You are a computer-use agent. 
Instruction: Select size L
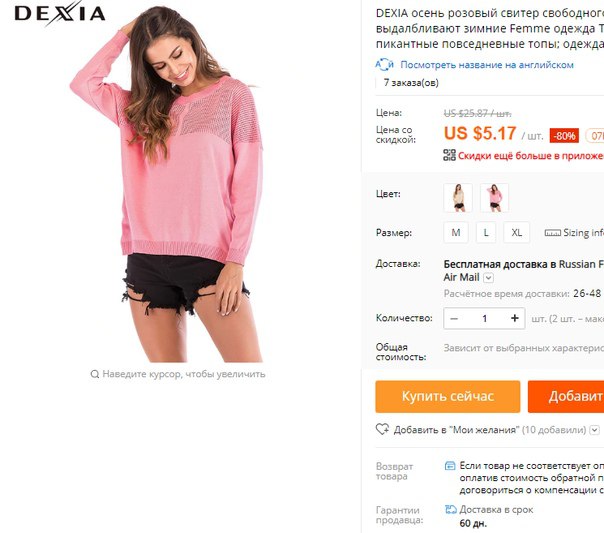click(486, 233)
